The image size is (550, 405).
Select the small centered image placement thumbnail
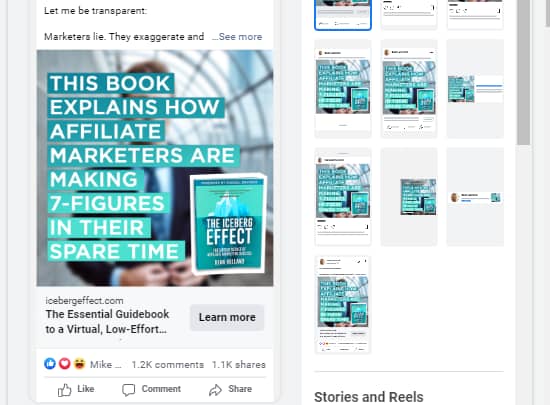pos(409,197)
